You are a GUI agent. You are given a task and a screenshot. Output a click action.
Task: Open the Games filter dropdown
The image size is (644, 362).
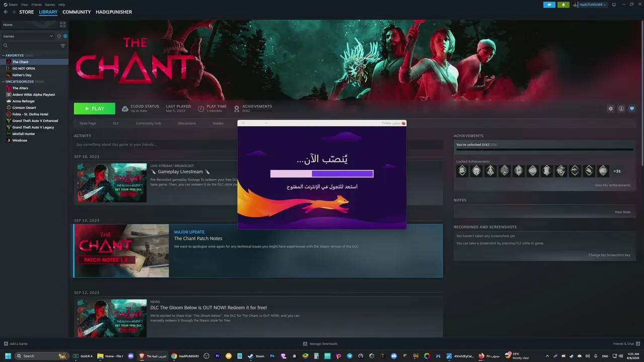tap(28, 36)
